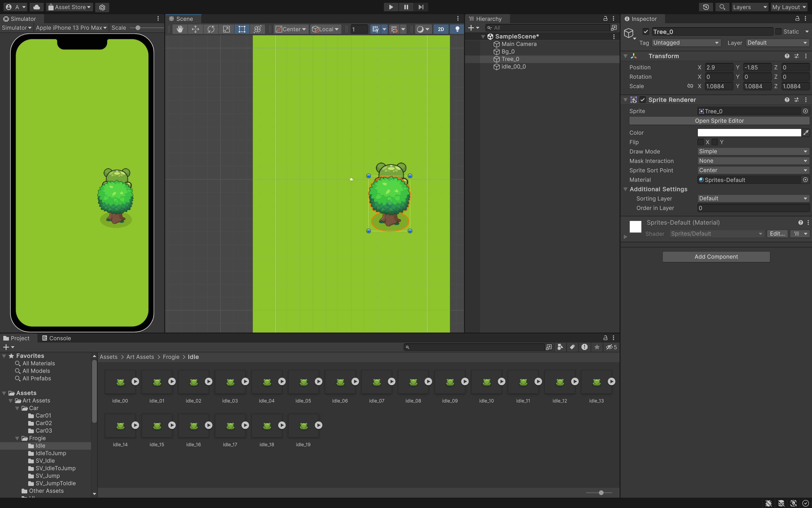Enable Flip X checkbox
Image resolution: width=812 pixels, height=508 pixels.
pos(701,142)
